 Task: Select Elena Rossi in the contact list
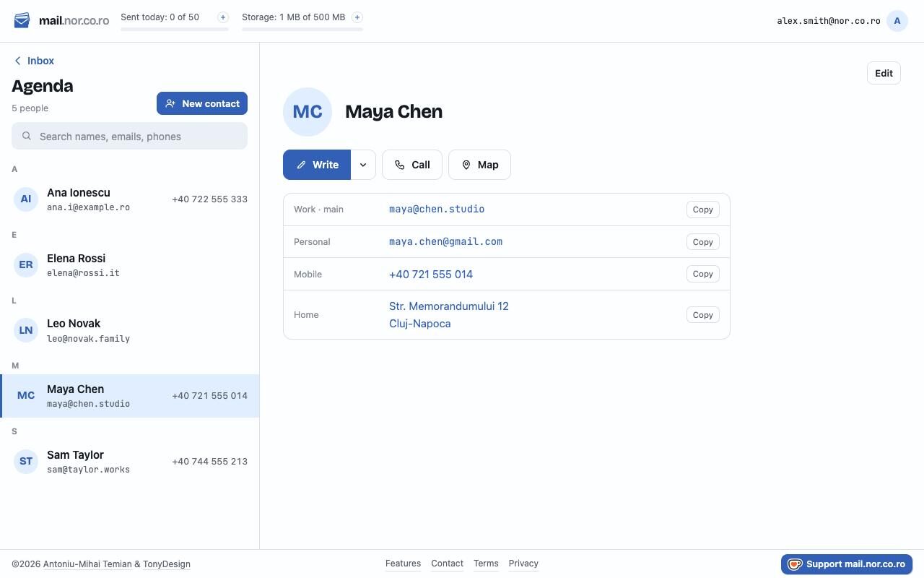(130, 265)
